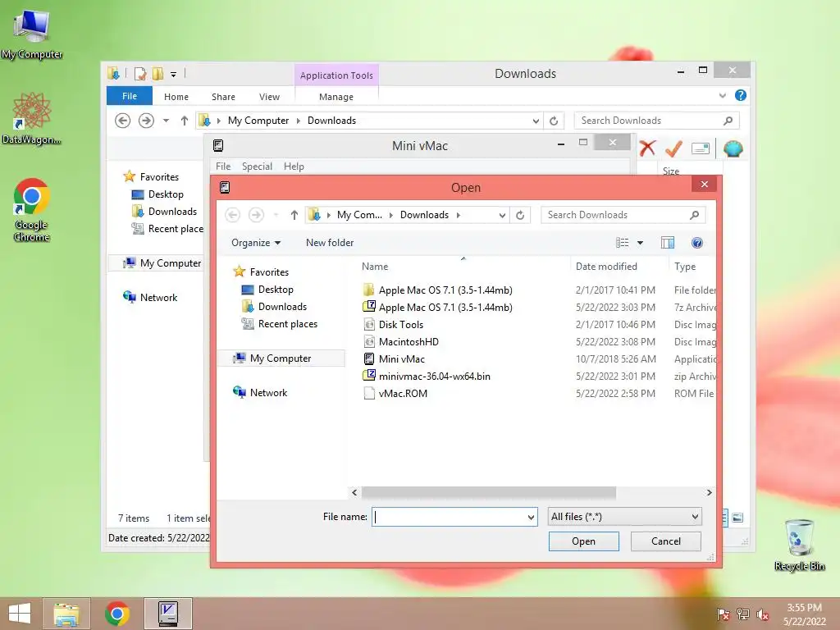
Task: Open the Manage tab under Application Tools
Action: pyautogui.click(x=336, y=97)
